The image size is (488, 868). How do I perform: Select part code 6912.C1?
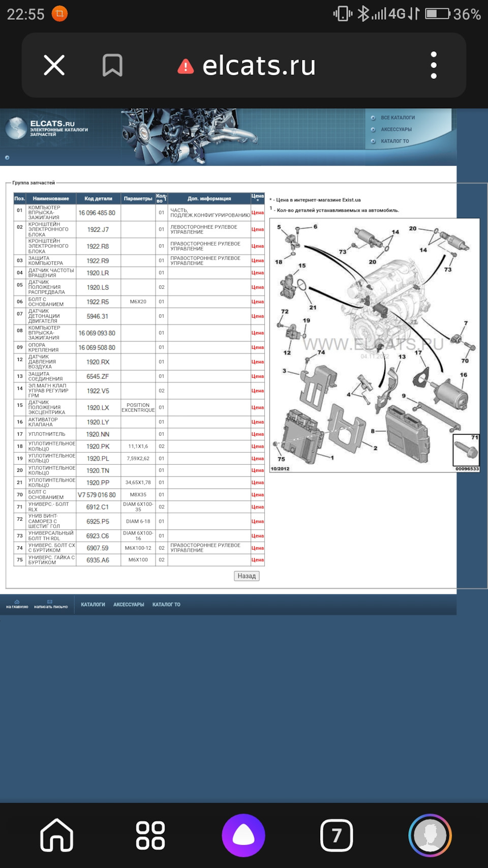(x=98, y=507)
